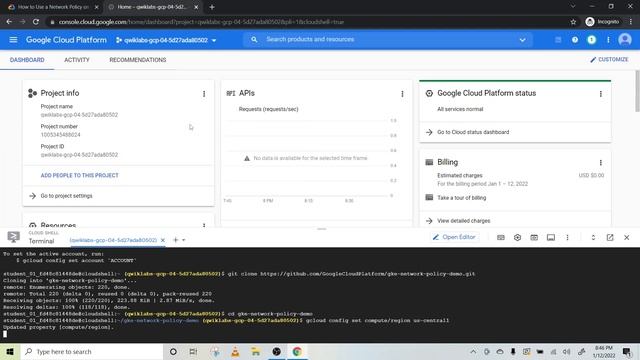Maximize or restore the Cloud Shell panel
The width and height of the screenshot is (640, 360).
pos(593,238)
